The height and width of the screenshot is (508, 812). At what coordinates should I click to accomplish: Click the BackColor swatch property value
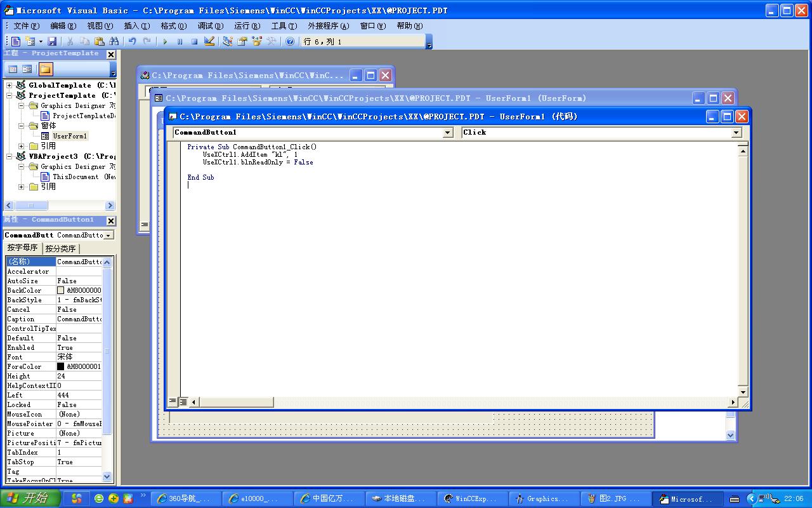61,290
